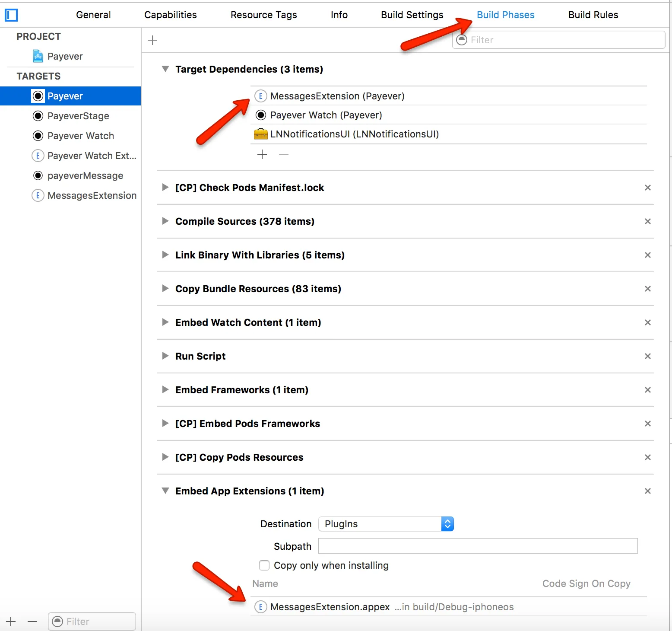Remove selected target dependency with minus button
This screenshot has height=631, width=672.
(284, 154)
